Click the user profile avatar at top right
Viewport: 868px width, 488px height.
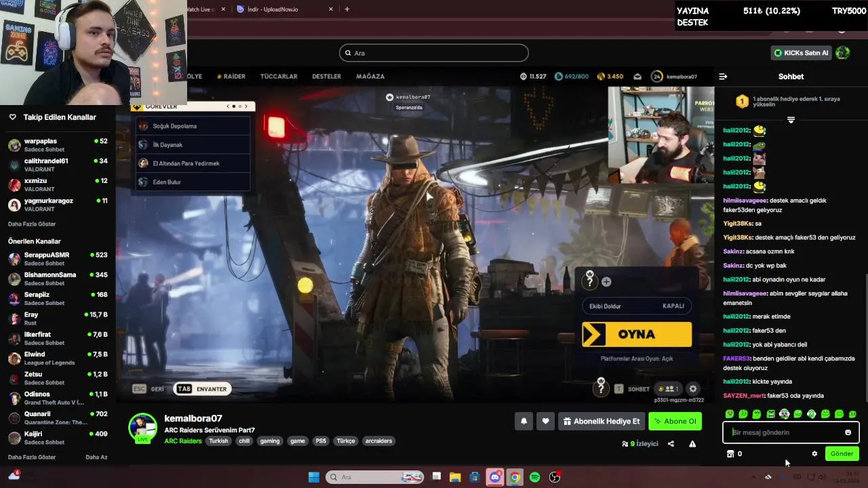click(843, 53)
